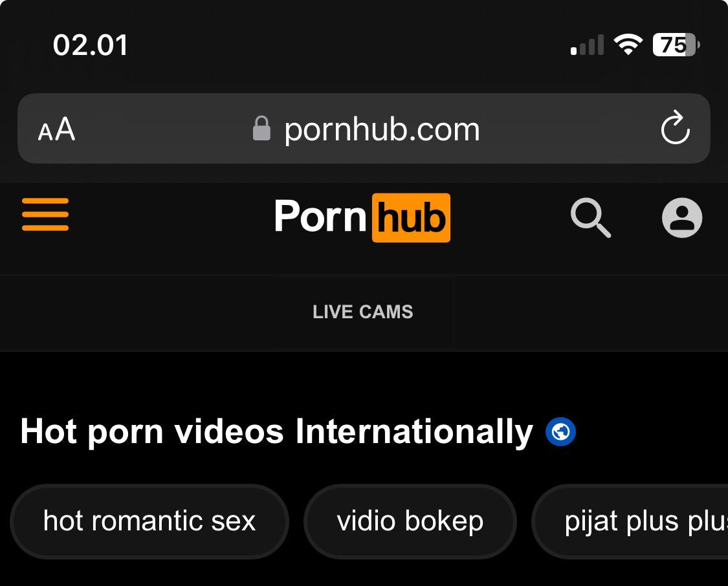Open the orange hamburger menu
This screenshot has height=586, width=728.
pos(45,214)
